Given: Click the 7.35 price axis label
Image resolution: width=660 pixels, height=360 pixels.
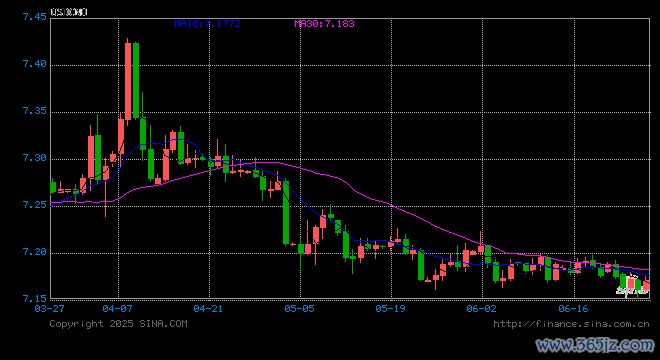Looking at the screenshot, I should [35, 111].
